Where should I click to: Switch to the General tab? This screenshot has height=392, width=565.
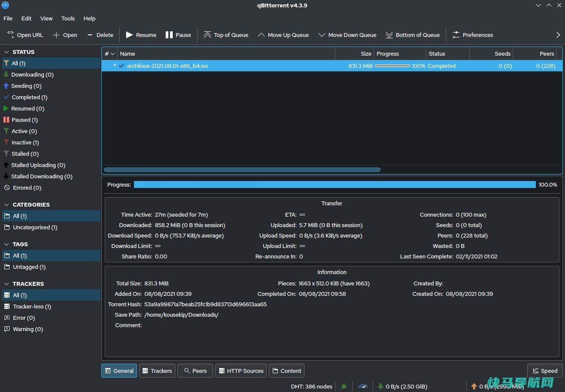(x=119, y=371)
